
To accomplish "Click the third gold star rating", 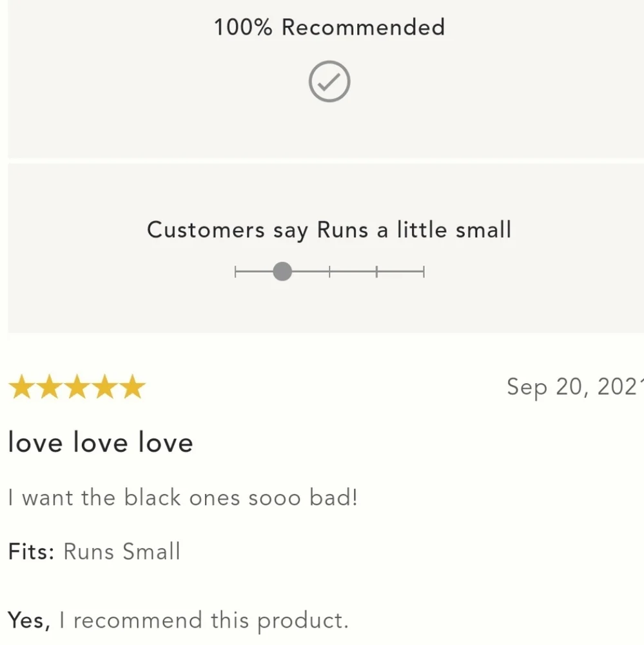I will tap(77, 386).
